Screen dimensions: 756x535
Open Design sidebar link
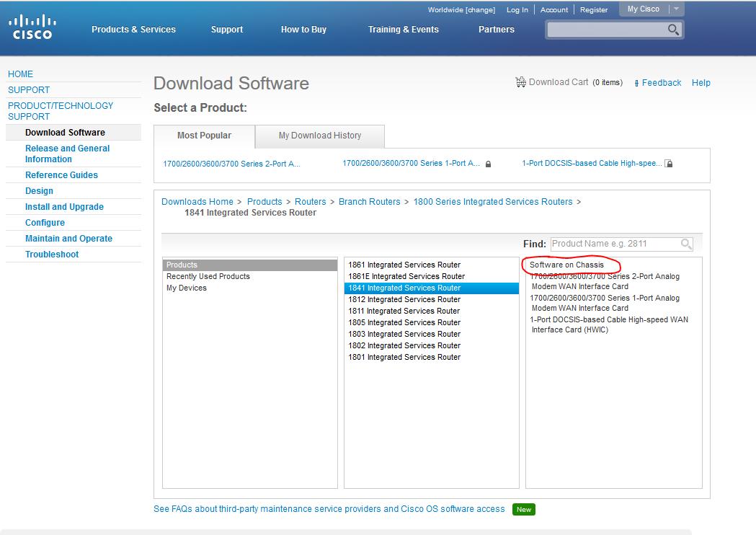[x=39, y=191]
